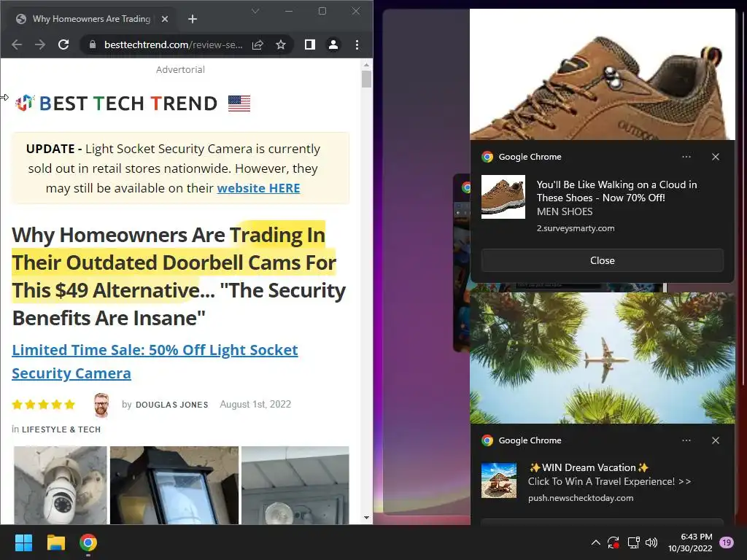Open the Walking on a Cloud notification text
The image size is (747, 560).
click(616, 191)
